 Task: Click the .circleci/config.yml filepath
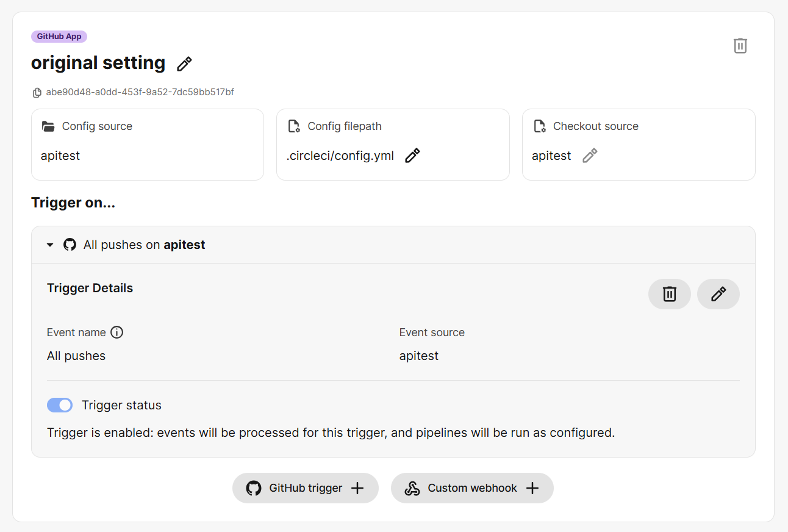[340, 156]
